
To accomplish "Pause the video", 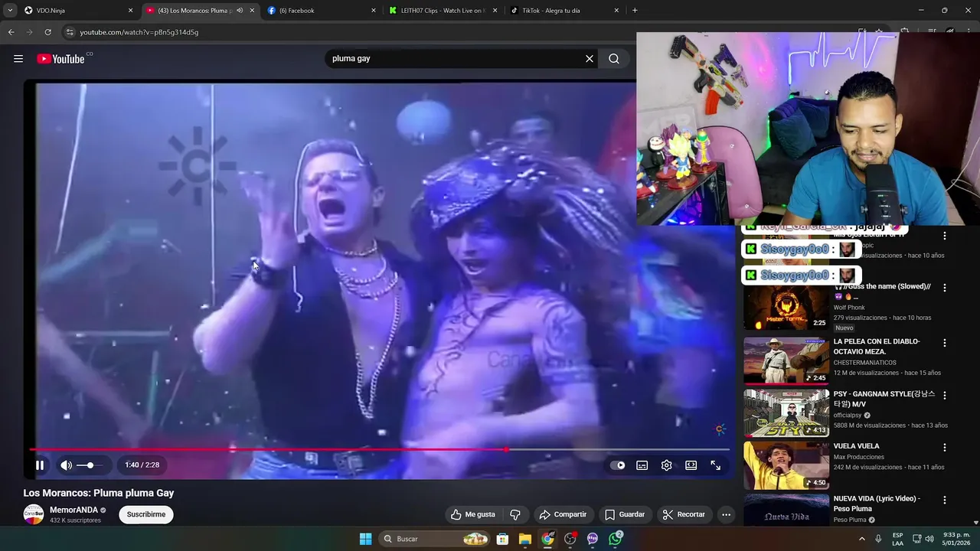I will 40,465.
